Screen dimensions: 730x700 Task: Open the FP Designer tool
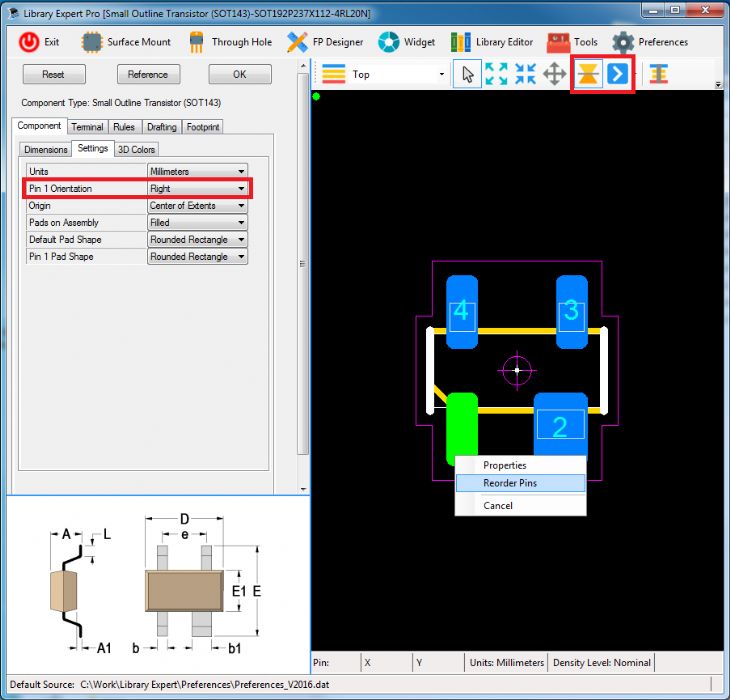[297, 42]
